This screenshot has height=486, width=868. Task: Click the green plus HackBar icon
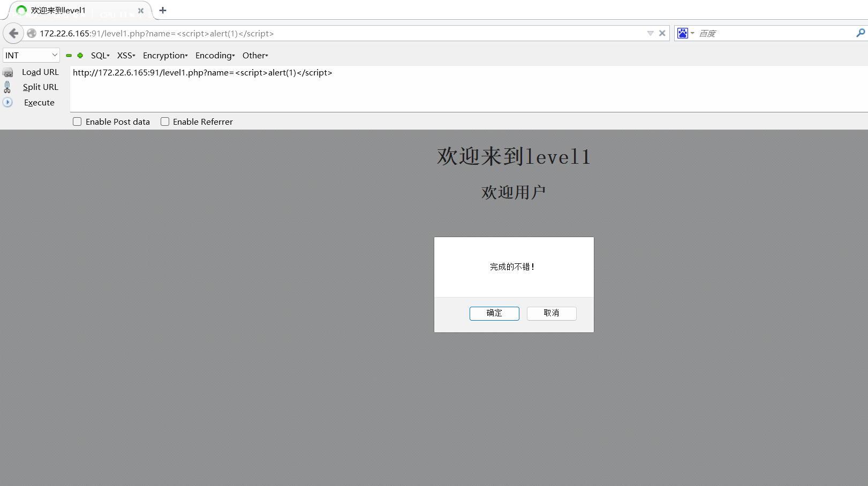(80, 55)
